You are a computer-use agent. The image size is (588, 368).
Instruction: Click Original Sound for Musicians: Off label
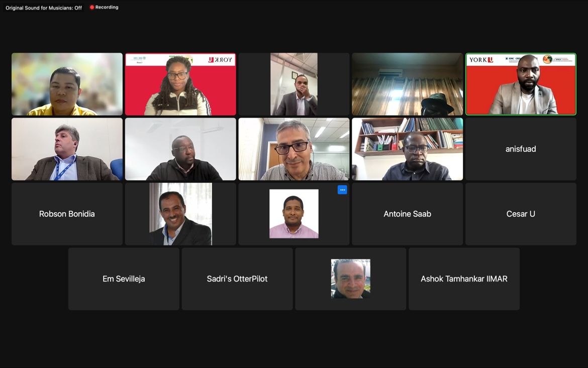coord(44,8)
